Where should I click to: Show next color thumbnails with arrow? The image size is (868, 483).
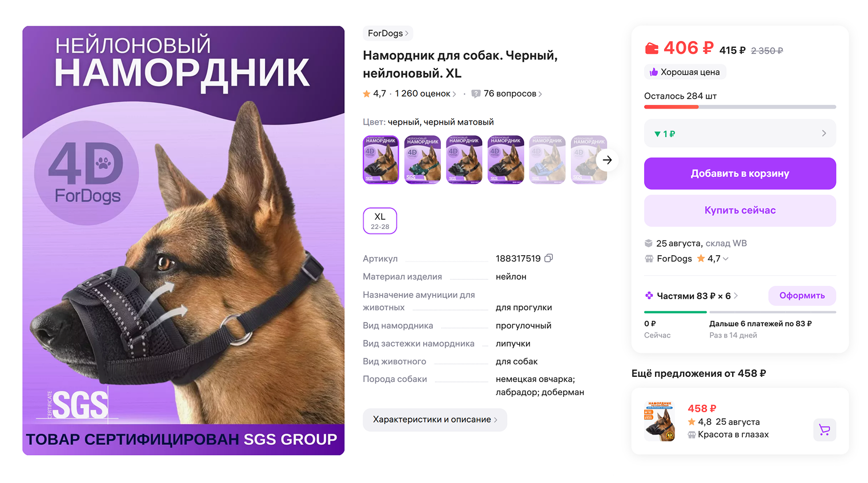[x=607, y=160]
